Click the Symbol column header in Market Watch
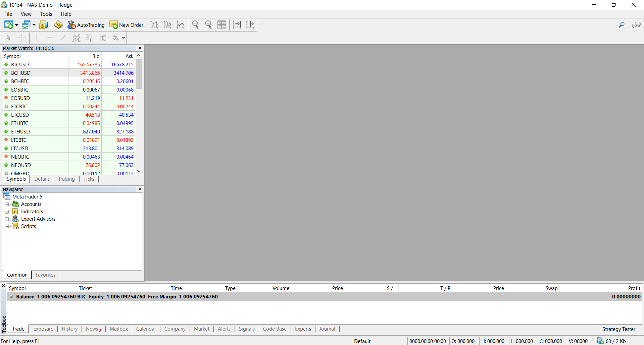644x345 pixels. [x=35, y=56]
